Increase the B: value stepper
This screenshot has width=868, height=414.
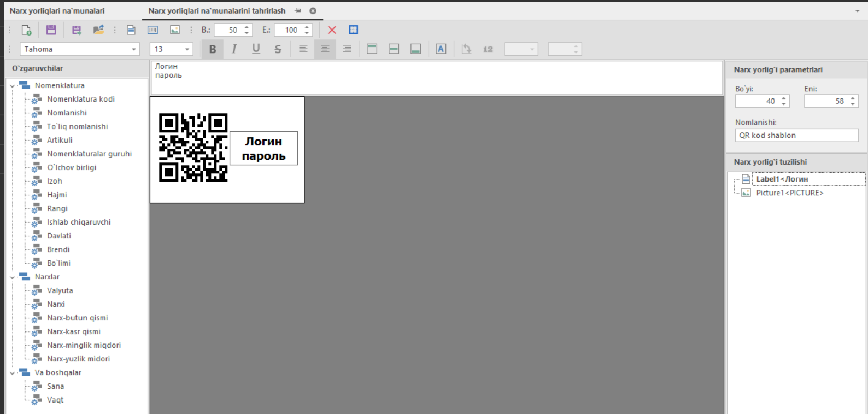tap(247, 27)
